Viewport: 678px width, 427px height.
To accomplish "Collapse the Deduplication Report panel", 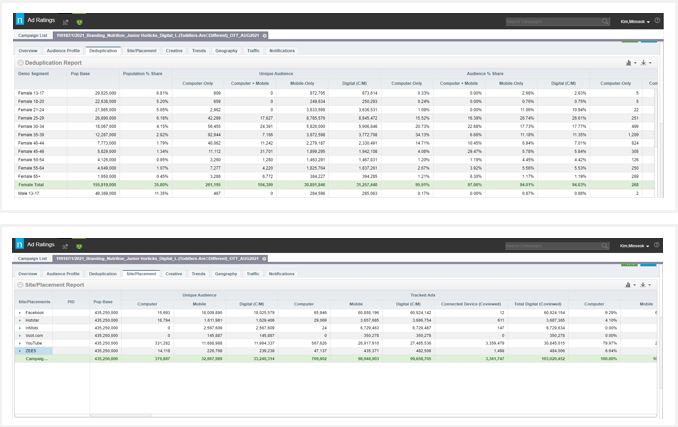I will pyautogui.click(x=19, y=62).
